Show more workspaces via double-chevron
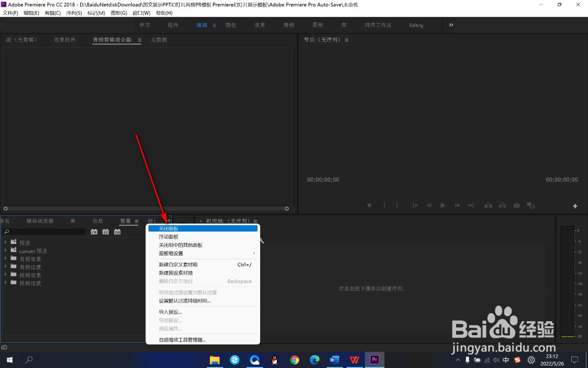This screenshot has height=368, width=588. [x=451, y=25]
